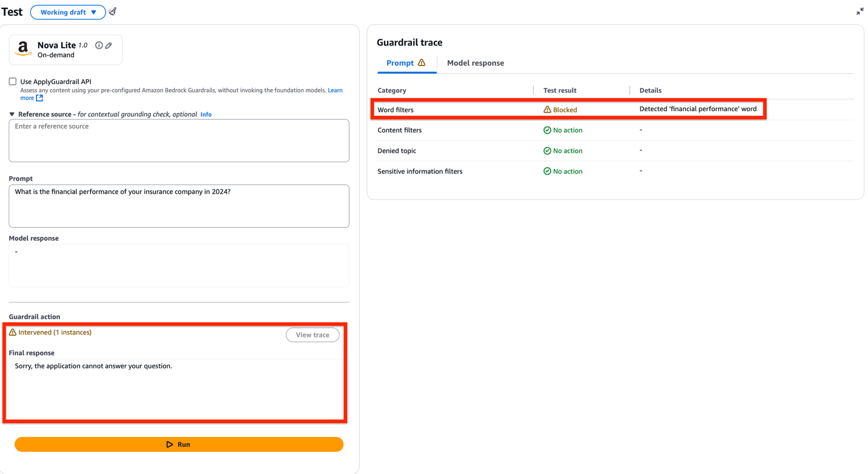Edit the model using the pencil icon
This screenshot has width=868, height=474.
109,44
